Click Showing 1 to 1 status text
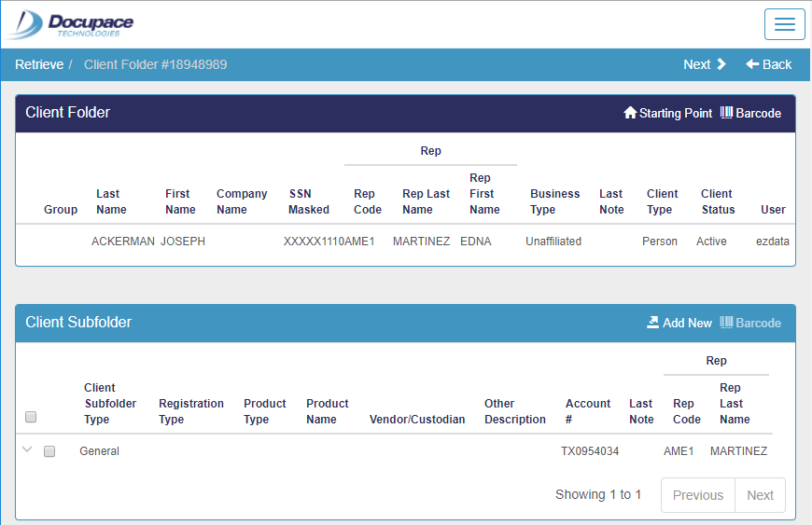The image size is (812, 525). [x=598, y=494]
